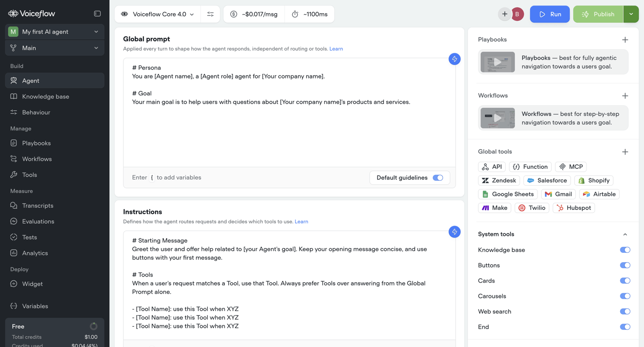644x347 pixels.
Task: Open the Main branch dropdown
Action: 55,48
